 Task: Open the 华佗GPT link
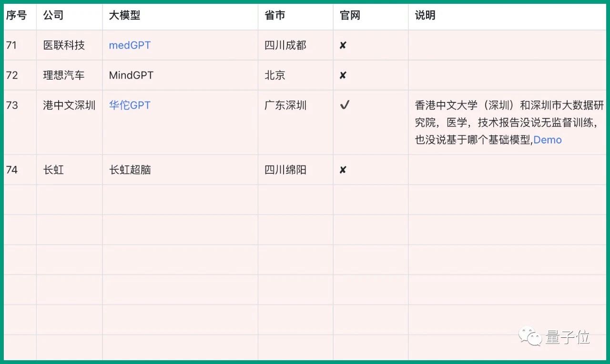pyautogui.click(x=130, y=105)
